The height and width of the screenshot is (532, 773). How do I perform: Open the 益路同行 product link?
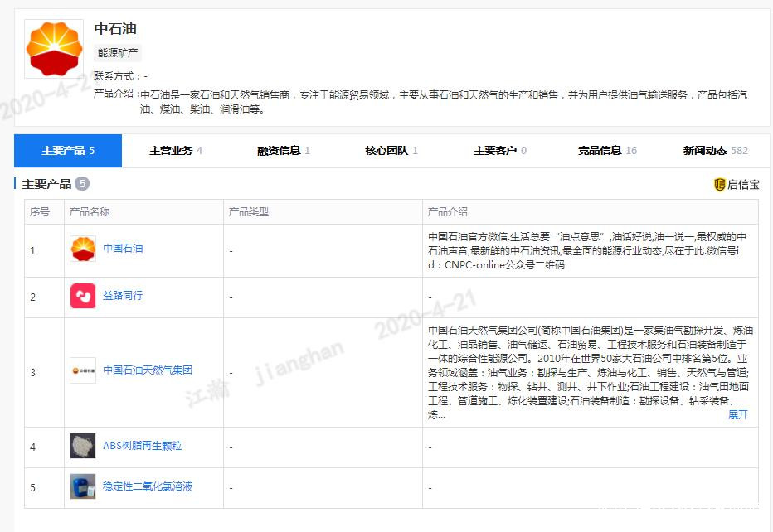(123, 296)
